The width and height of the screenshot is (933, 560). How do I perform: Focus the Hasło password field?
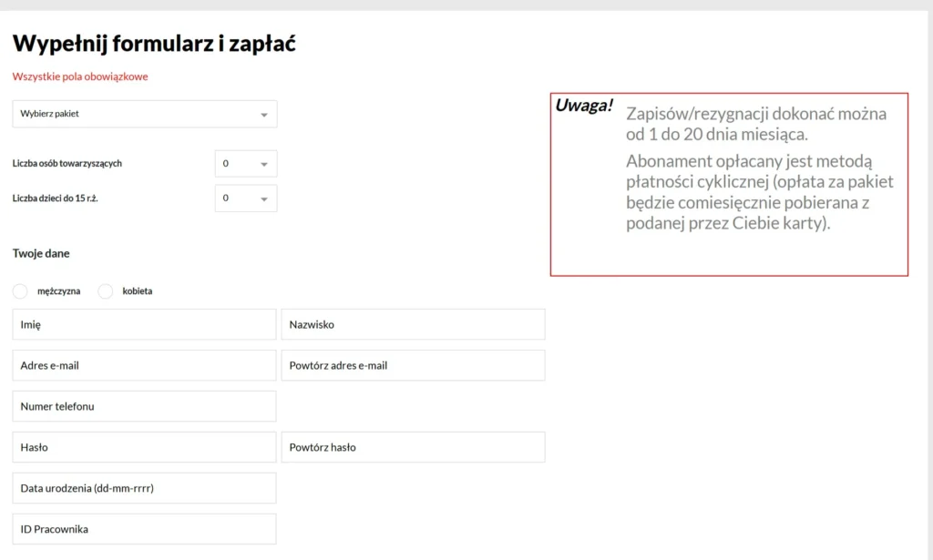tap(144, 447)
